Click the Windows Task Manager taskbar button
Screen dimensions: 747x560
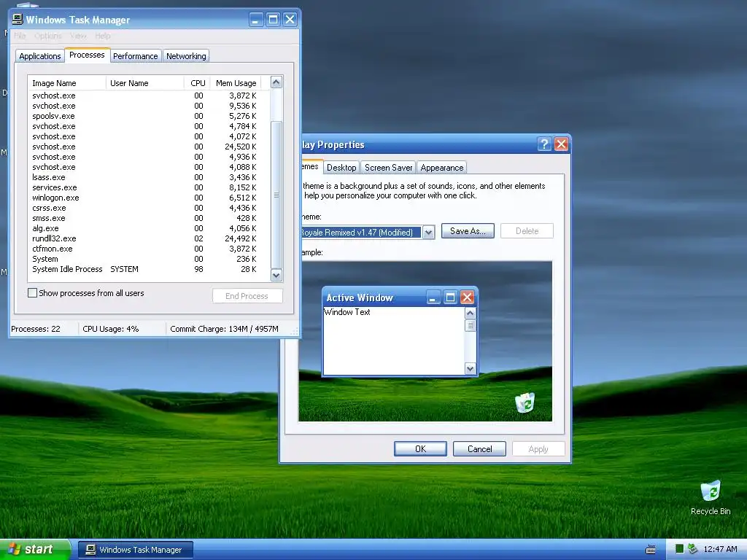coord(135,550)
